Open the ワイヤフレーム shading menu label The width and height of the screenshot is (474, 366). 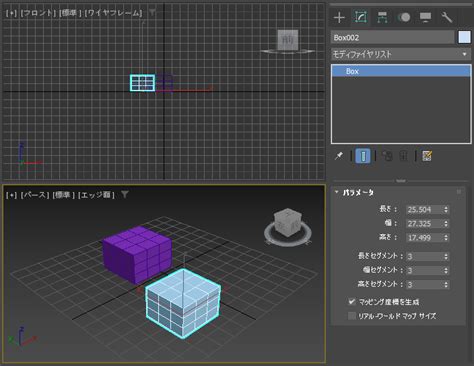click(113, 13)
